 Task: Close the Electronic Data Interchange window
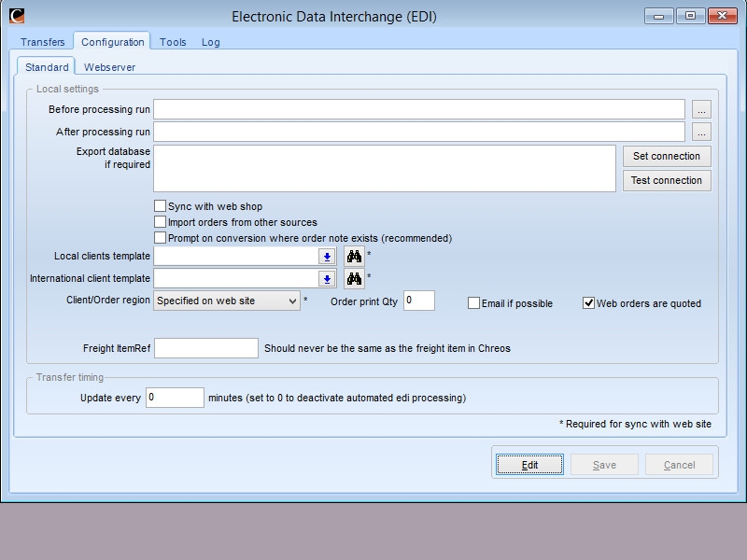(722, 16)
